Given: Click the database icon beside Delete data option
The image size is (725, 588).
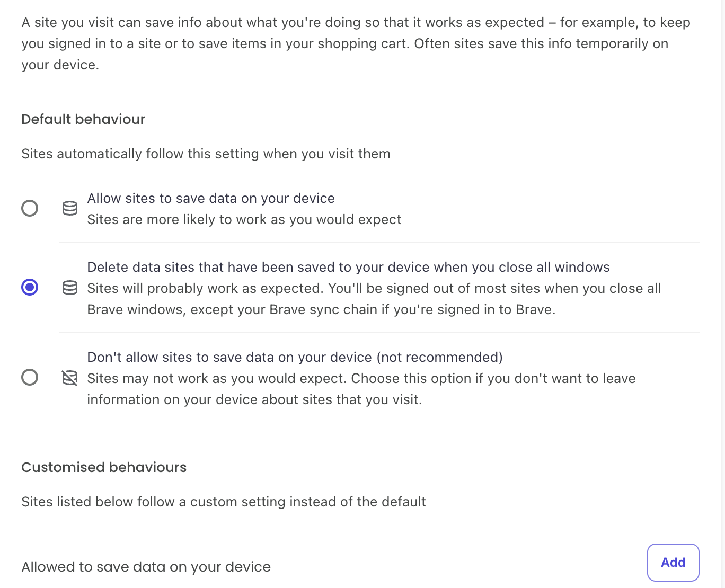Looking at the screenshot, I should pyautogui.click(x=69, y=288).
